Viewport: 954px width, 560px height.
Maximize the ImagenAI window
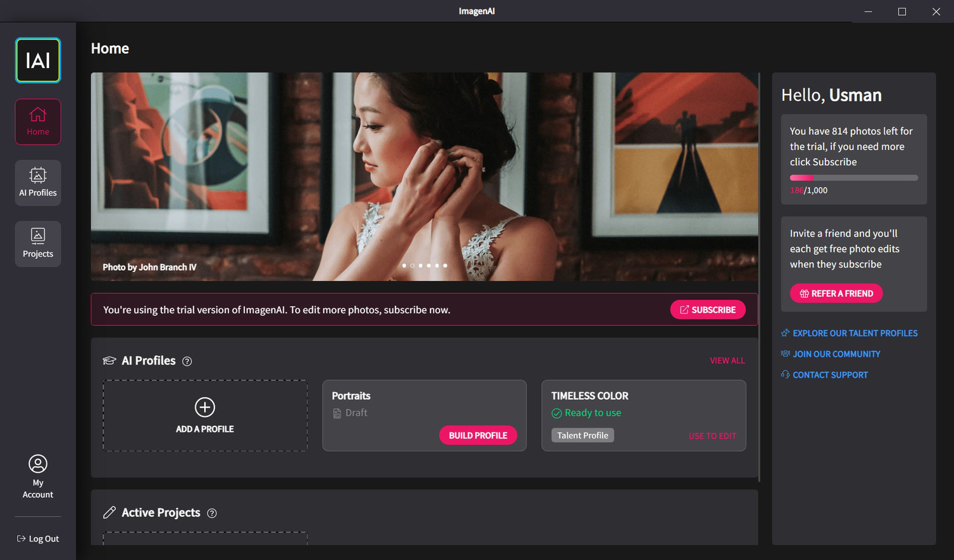pyautogui.click(x=902, y=11)
